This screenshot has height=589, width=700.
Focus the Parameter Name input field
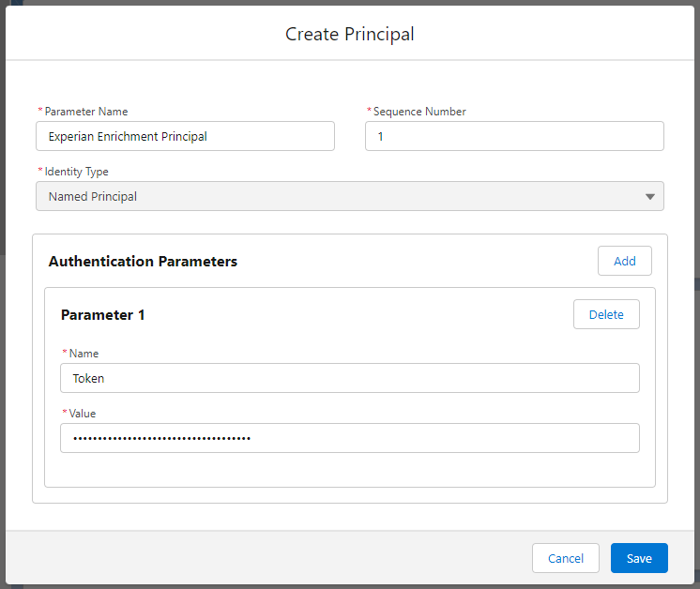coord(185,136)
